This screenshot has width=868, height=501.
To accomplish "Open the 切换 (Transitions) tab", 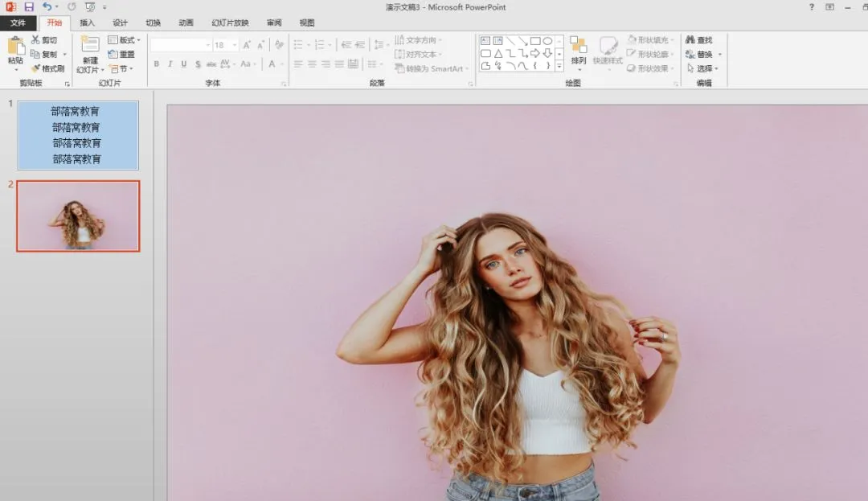I will 153,23.
